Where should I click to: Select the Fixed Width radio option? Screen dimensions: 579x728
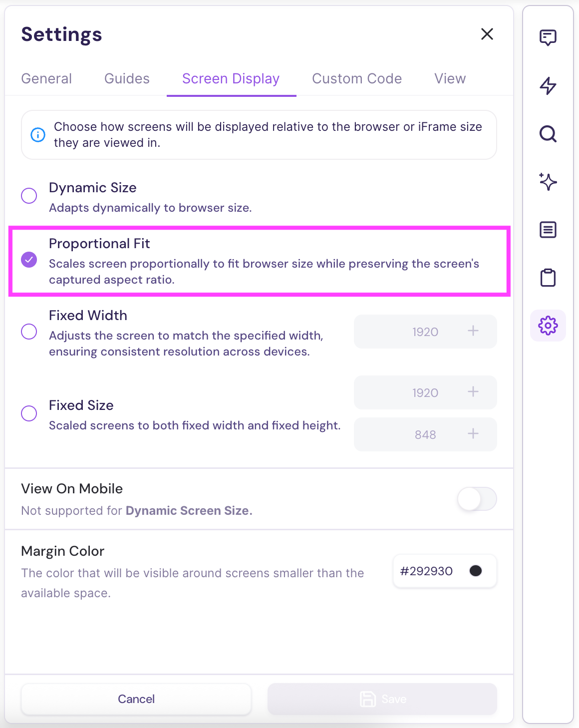click(x=29, y=332)
